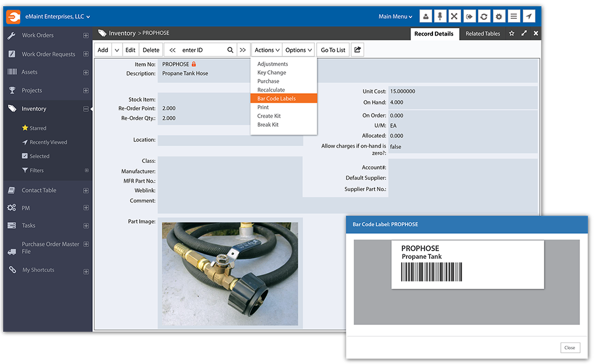Click the orange lock icon next to PROPHOSE

coord(194,64)
